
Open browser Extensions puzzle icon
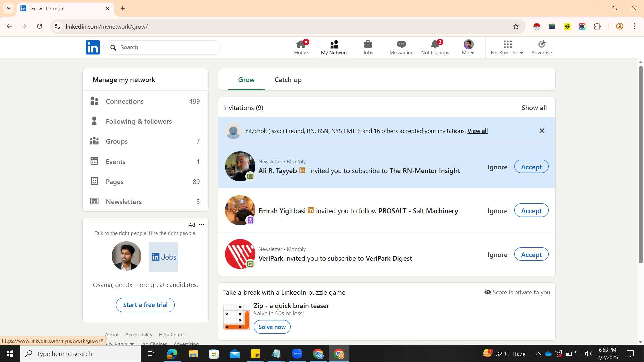pyautogui.click(x=597, y=26)
